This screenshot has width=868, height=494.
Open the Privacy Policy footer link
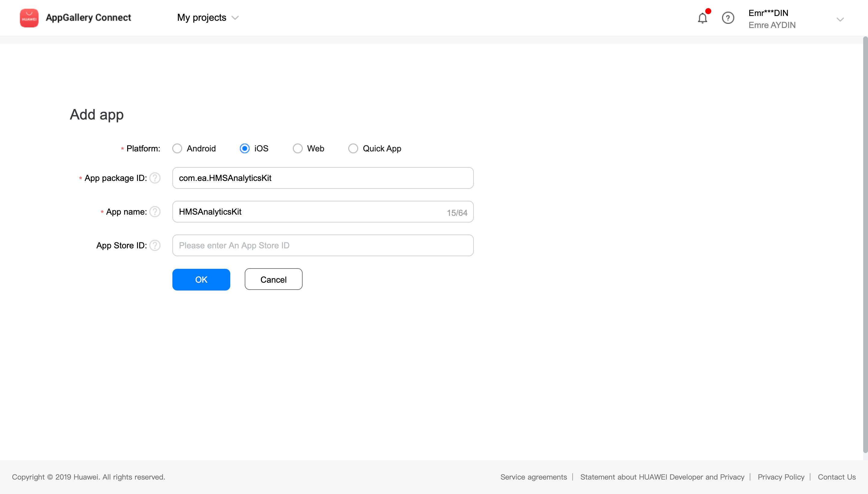[x=781, y=477]
